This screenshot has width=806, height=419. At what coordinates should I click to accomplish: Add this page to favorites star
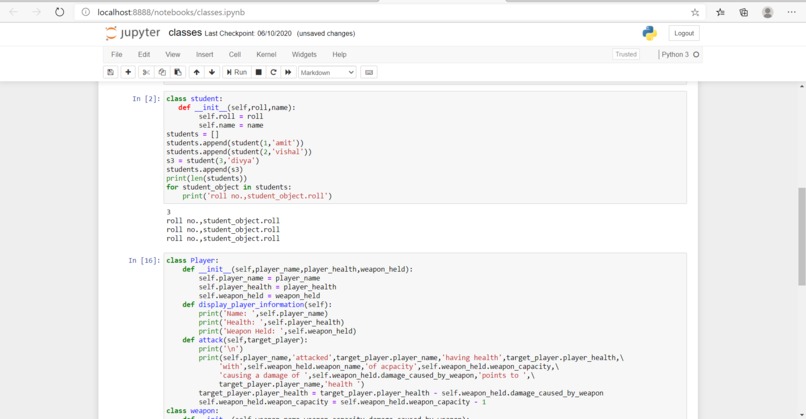pos(695,12)
